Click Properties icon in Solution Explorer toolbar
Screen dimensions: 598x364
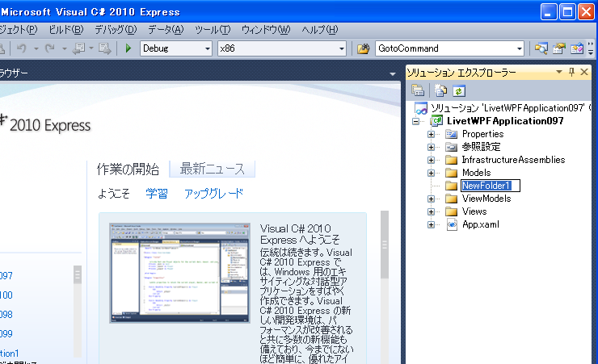418,90
